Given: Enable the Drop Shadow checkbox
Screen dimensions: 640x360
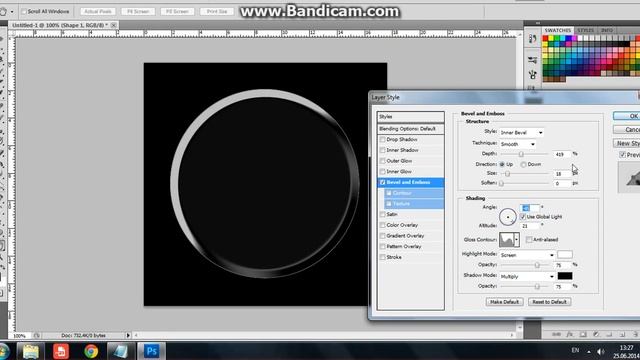Looking at the screenshot, I should (382, 140).
